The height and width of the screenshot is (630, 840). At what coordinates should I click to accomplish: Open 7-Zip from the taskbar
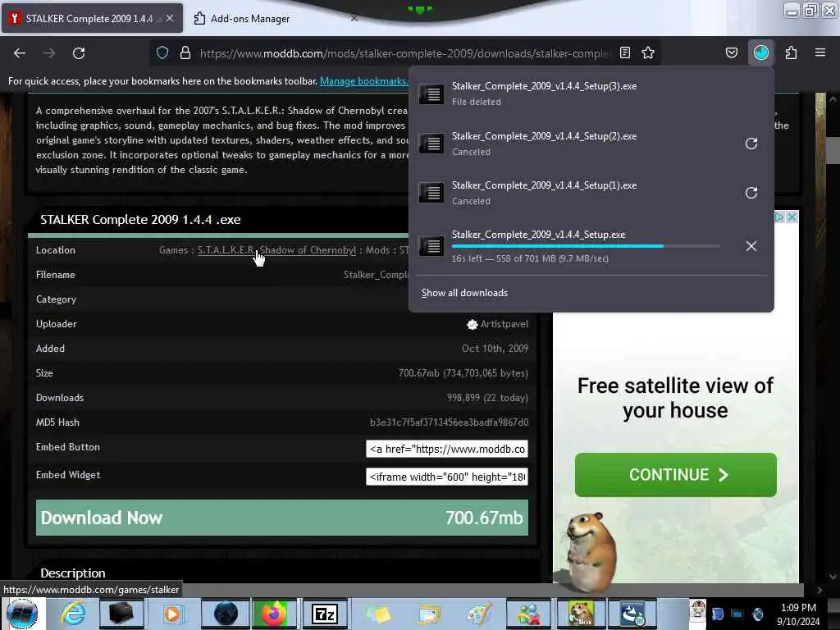coord(325,614)
